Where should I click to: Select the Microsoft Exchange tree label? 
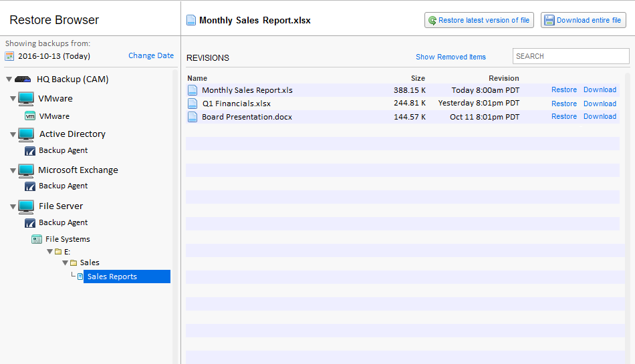pos(78,170)
